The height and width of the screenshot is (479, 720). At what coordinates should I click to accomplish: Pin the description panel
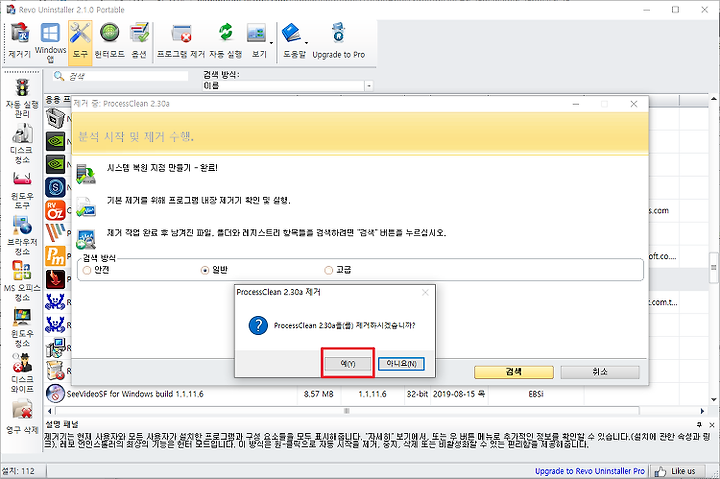coord(699,425)
